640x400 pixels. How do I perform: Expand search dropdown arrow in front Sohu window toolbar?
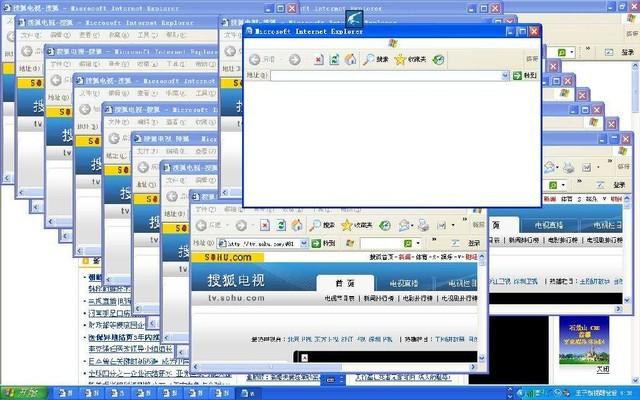pyautogui.click(x=418, y=244)
